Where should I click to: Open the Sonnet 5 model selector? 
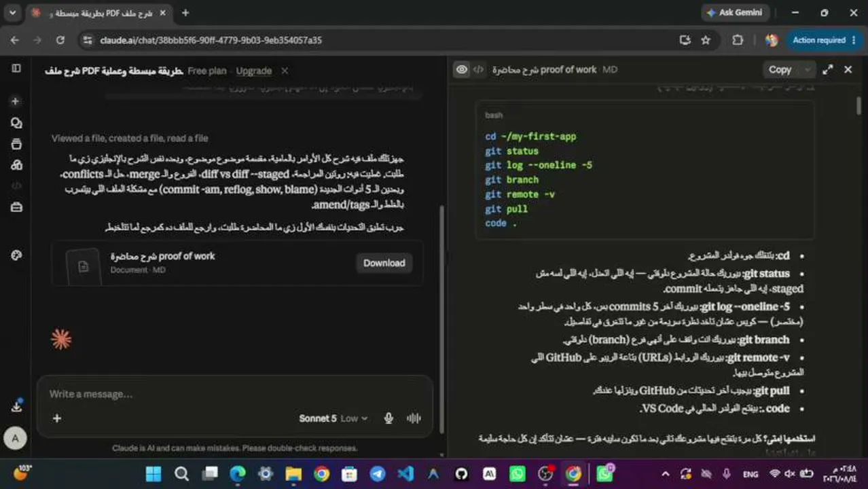(333, 418)
